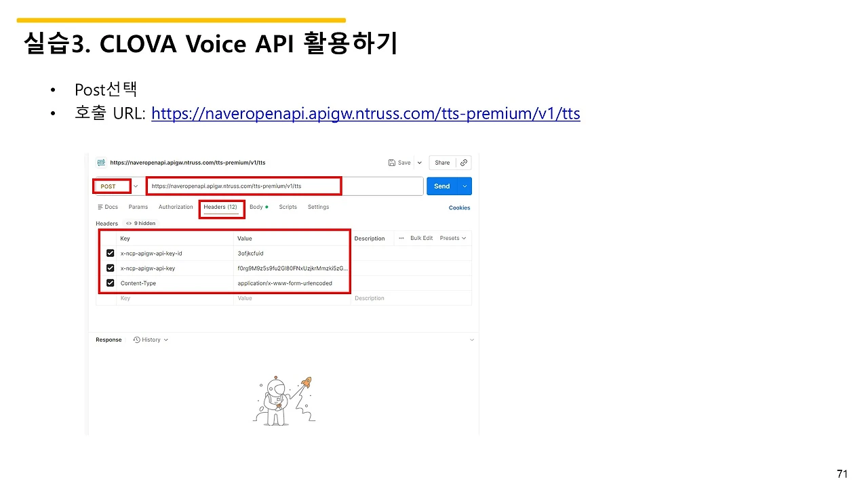Click the request URL input field
Image resolution: width=868 pixels, height=488 pixels.
(x=285, y=186)
